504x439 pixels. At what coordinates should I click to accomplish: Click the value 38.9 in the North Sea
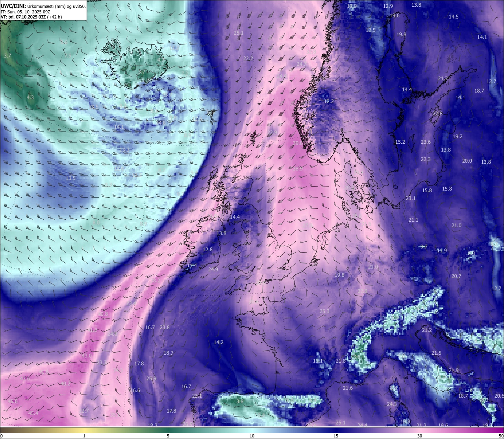(x=298, y=169)
